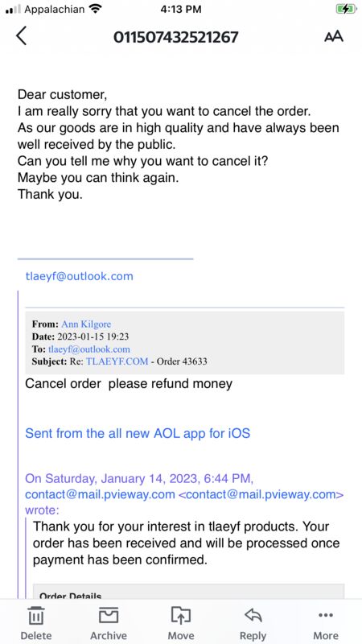This screenshot has height=644, width=362.
Task: Tap the Order Details box
Action: point(188,592)
